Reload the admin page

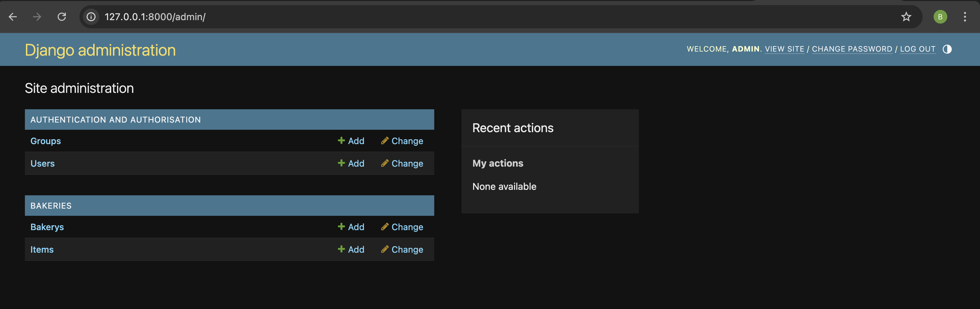62,17
